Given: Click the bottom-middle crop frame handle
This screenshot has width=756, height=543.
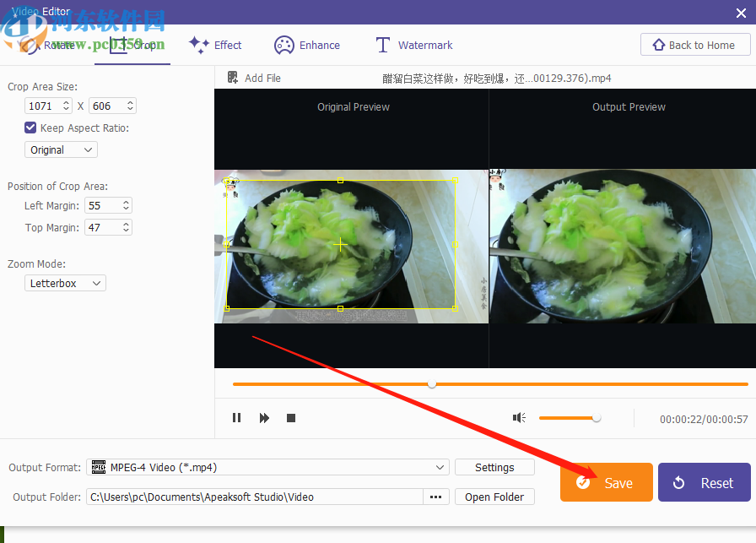Looking at the screenshot, I should point(340,308).
